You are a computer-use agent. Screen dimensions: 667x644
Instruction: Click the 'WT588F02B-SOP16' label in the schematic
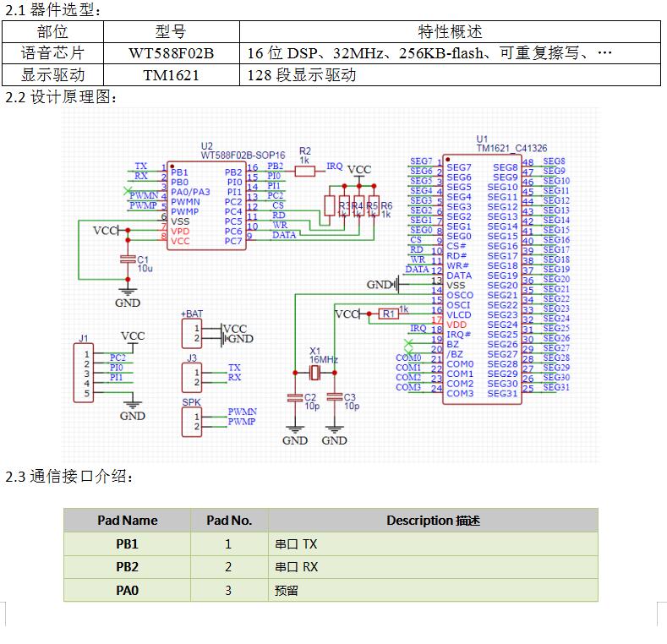243,156
